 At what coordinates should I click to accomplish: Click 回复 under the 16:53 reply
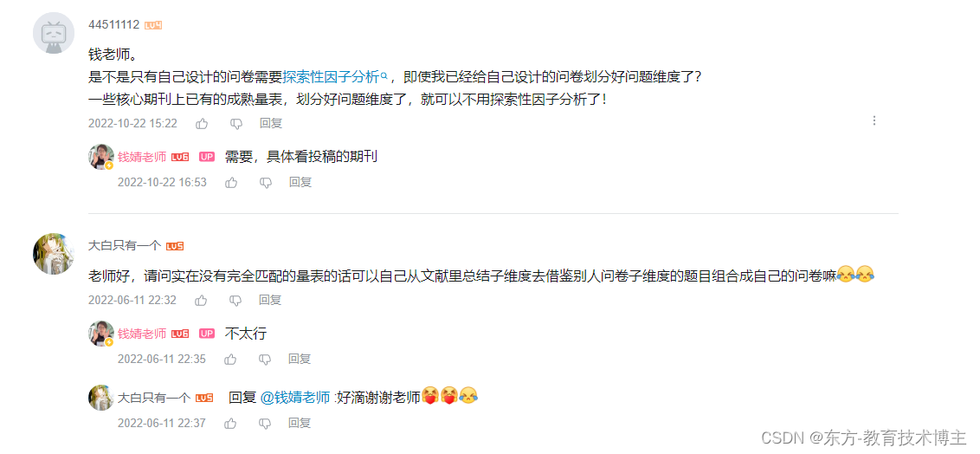click(300, 183)
